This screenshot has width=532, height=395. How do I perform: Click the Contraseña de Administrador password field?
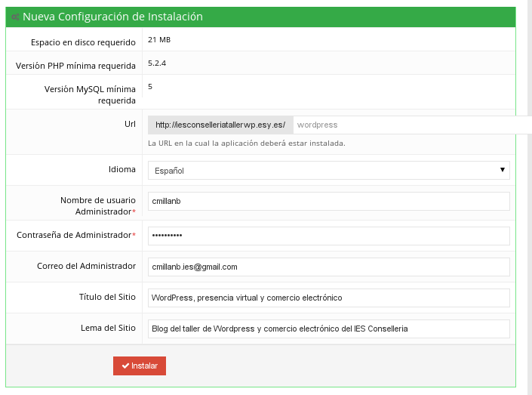(x=329, y=236)
